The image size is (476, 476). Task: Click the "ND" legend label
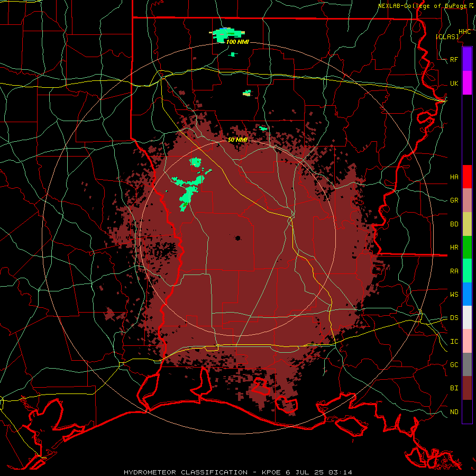coord(454,412)
